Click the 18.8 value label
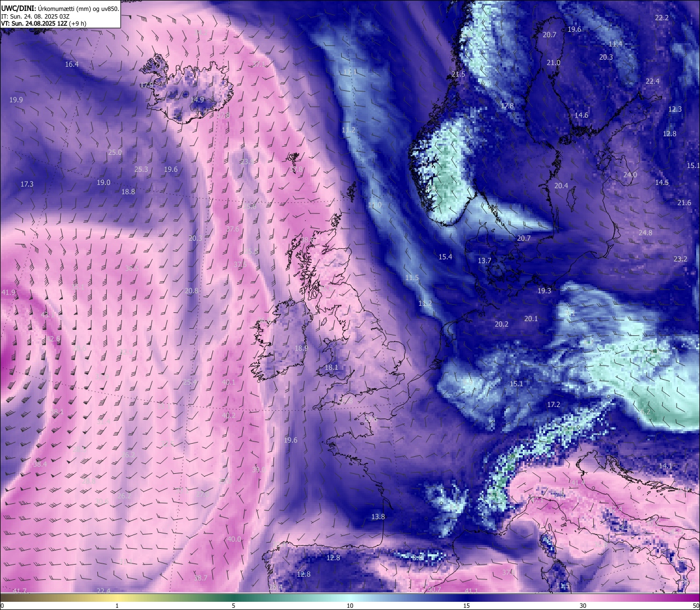 tap(128, 192)
